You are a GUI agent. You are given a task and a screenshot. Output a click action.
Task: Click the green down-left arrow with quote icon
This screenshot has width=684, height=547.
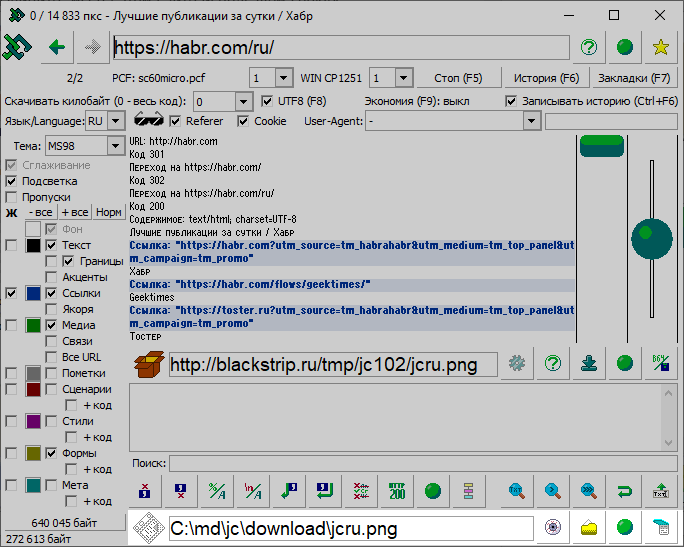[289, 491]
